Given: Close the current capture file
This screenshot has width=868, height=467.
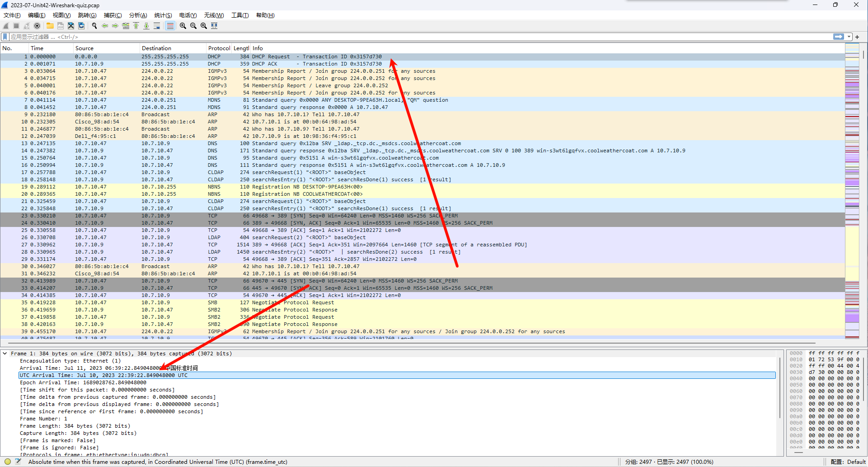Looking at the screenshot, I should pyautogui.click(x=70, y=26).
